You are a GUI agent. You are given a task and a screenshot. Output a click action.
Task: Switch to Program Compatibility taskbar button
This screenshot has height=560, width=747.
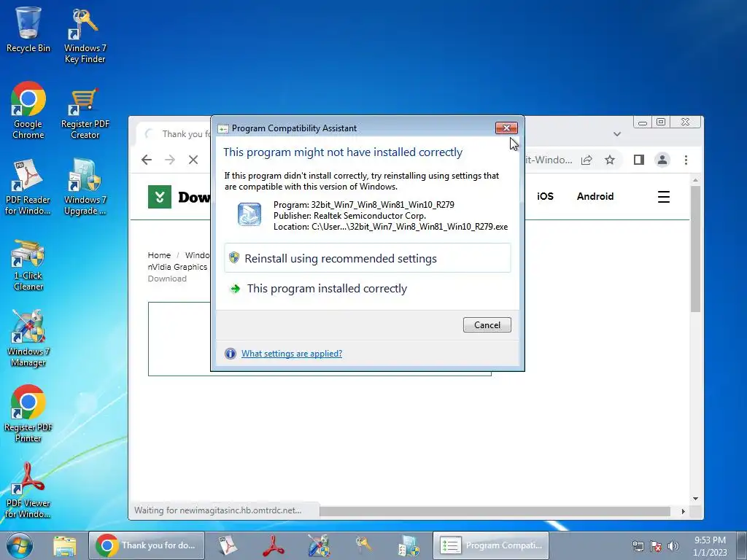pyautogui.click(x=491, y=545)
